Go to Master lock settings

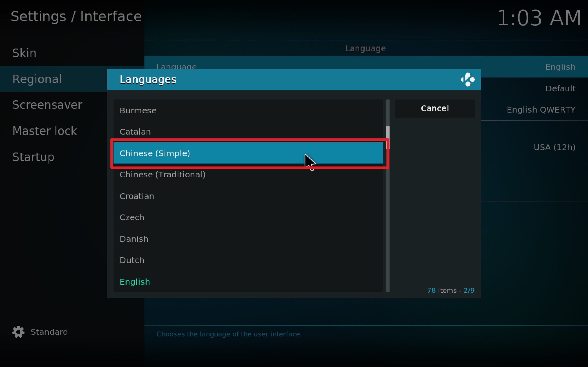(45, 131)
